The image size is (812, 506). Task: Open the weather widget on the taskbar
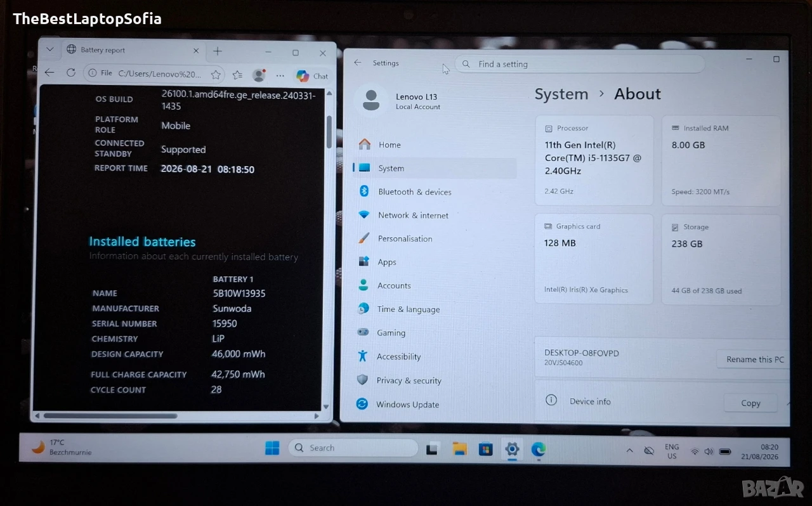point(62,447)
